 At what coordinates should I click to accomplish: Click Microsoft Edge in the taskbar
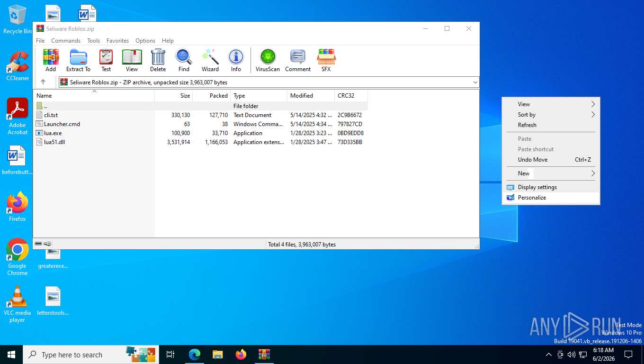click(195, 355)
